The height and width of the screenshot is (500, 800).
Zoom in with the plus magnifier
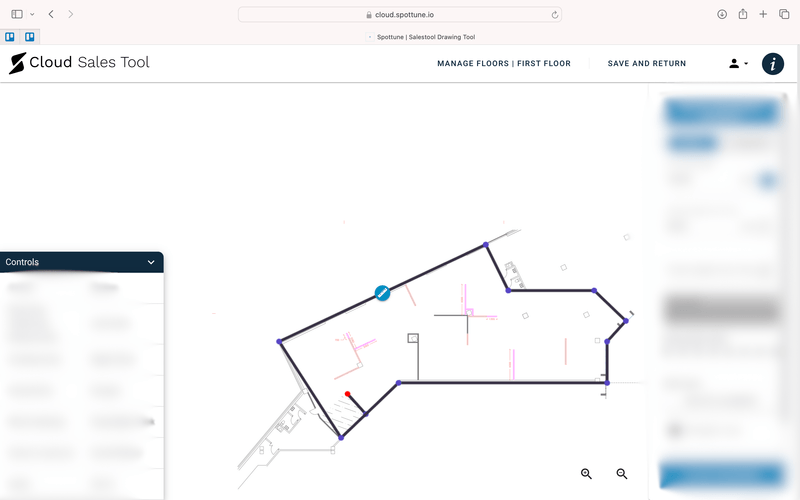[x=586, y=474]
